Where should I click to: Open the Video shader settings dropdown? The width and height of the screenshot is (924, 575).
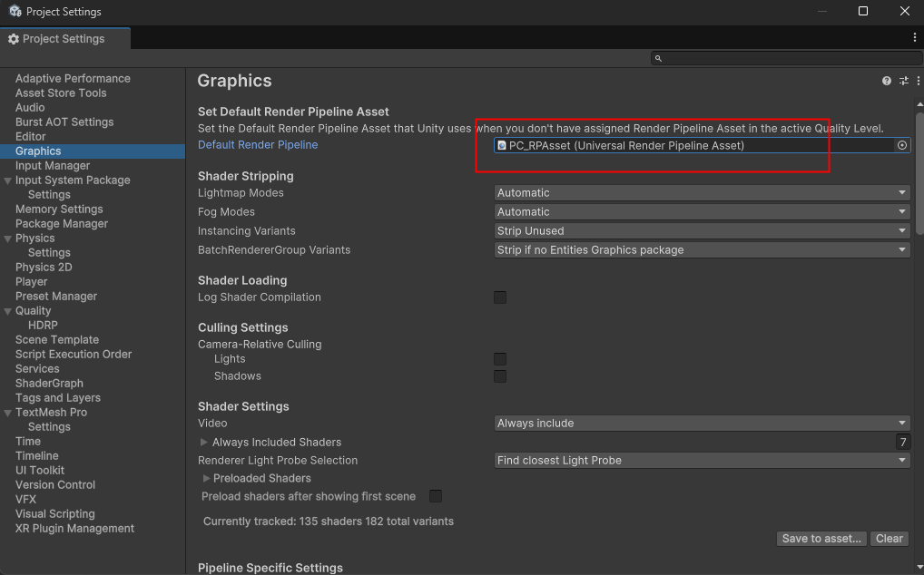click(702, 424)
